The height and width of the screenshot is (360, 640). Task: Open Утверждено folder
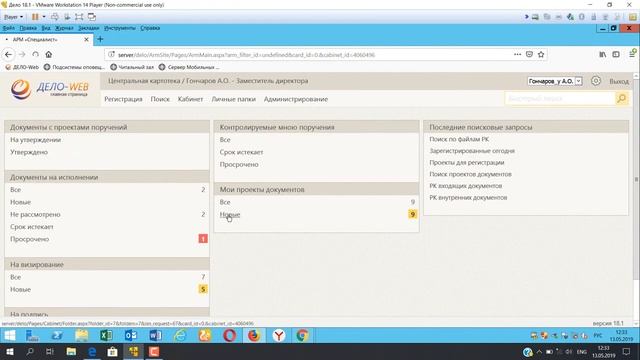click(x=29, y=152)
